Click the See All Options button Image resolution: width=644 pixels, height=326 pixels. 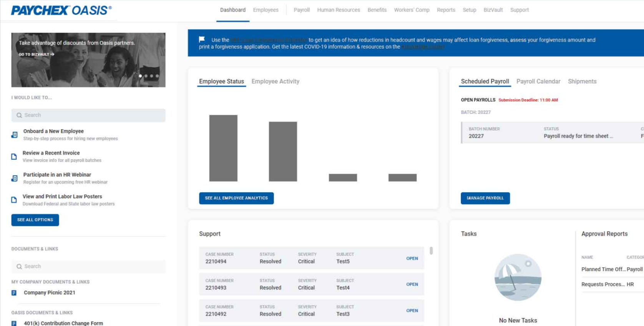[x=35, y=220]
